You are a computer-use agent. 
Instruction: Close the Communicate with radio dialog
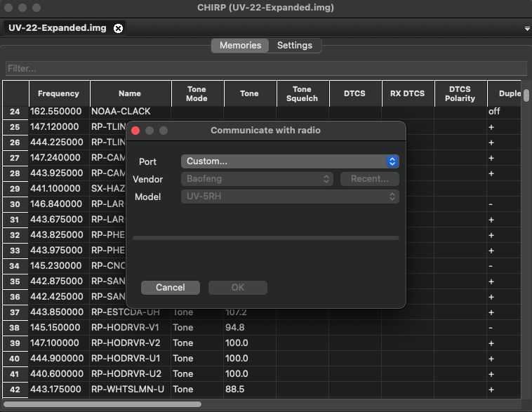click(136, 131)
